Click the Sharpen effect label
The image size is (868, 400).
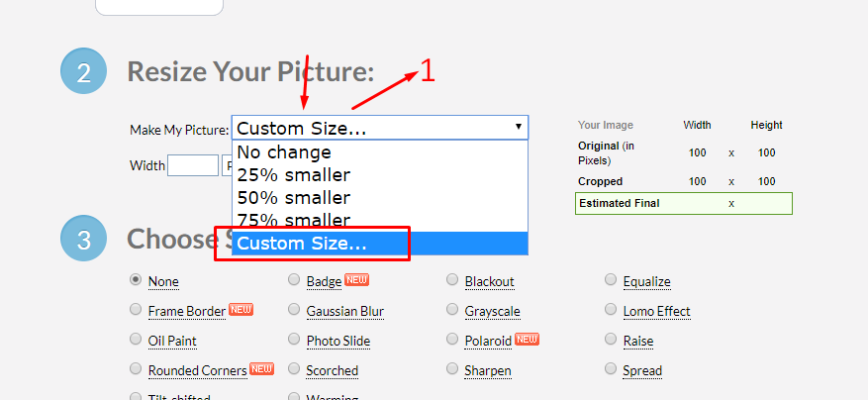[x=488, y=371]
